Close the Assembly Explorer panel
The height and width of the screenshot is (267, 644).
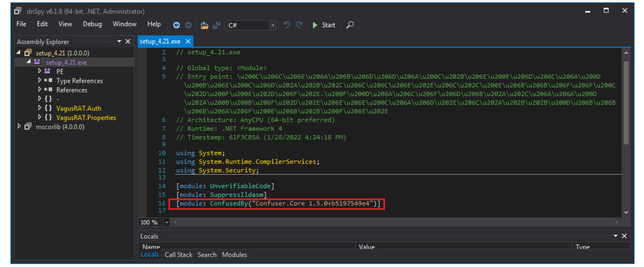128,41
